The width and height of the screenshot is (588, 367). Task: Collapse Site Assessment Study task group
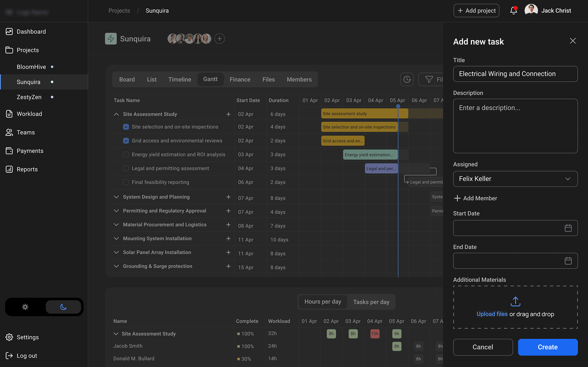click(x=116, y=114)
